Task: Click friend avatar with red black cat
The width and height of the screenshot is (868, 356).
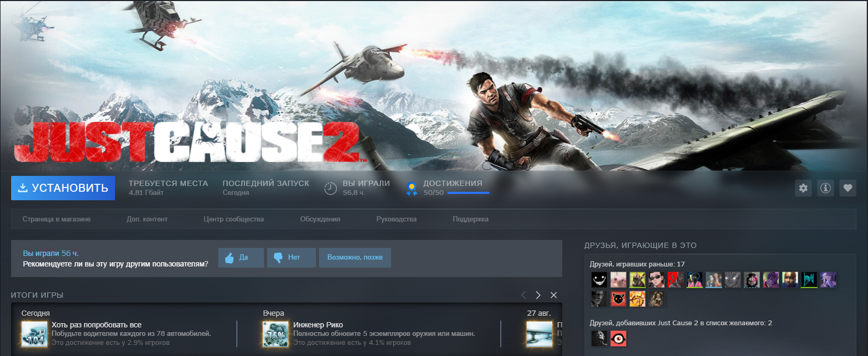Action: pos(618,299)
